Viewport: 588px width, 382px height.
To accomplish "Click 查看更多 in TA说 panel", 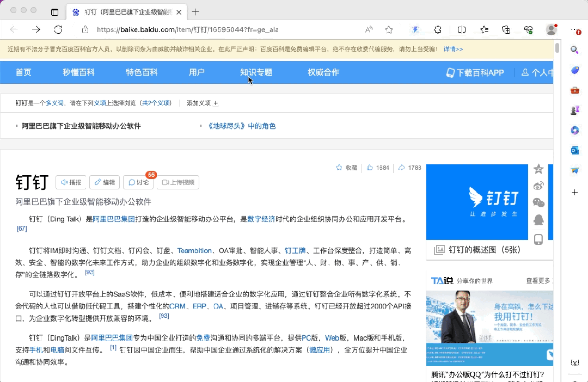I will click(539, 281).
